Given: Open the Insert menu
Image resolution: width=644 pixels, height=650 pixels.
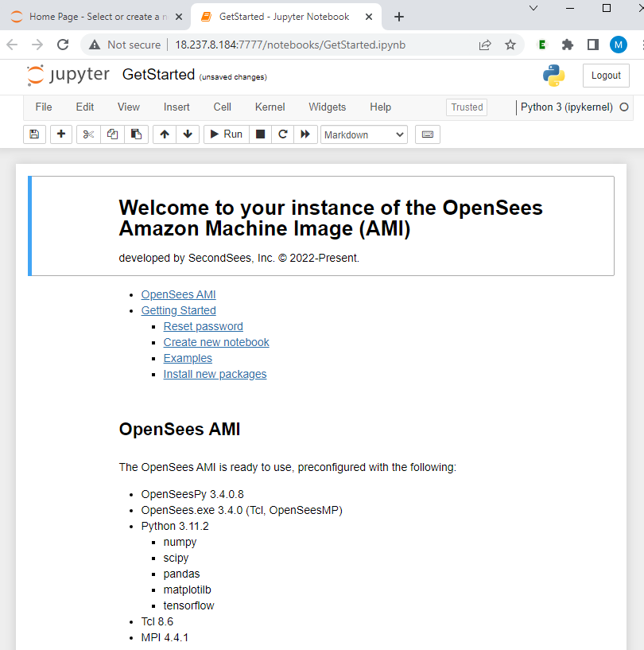Looking at the screenshot, I should pyautogui.click(x=177, y=107).
